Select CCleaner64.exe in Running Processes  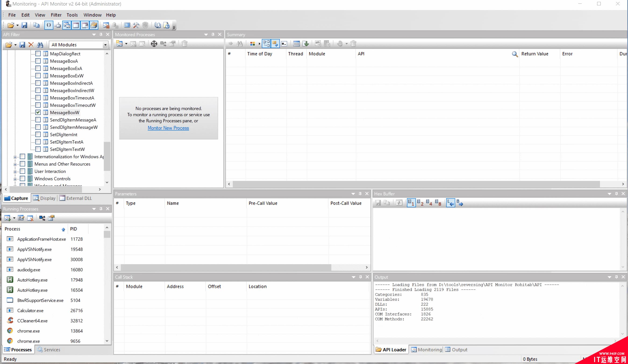point(53,321)
